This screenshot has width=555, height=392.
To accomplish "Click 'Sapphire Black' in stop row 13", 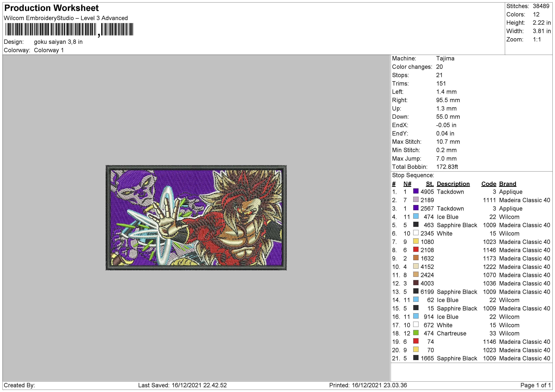I will click(x=457, y=292).
